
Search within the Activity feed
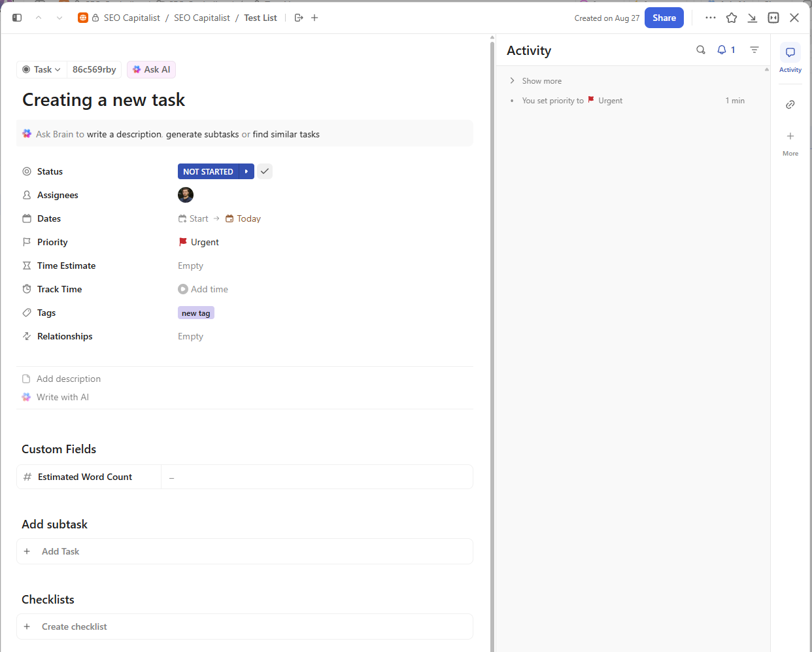point(700,50)
